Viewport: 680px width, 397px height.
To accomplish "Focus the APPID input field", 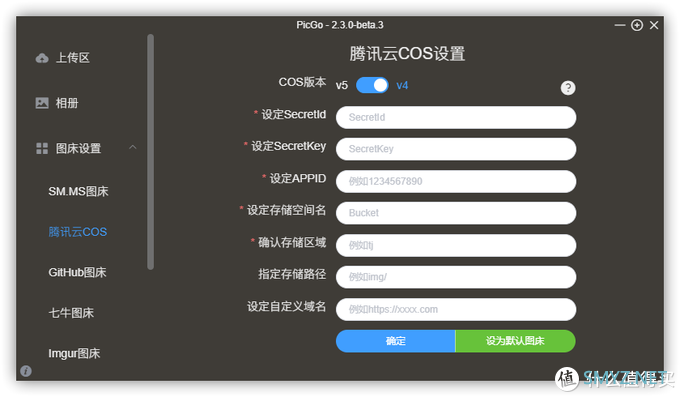I will pos(456,181).
